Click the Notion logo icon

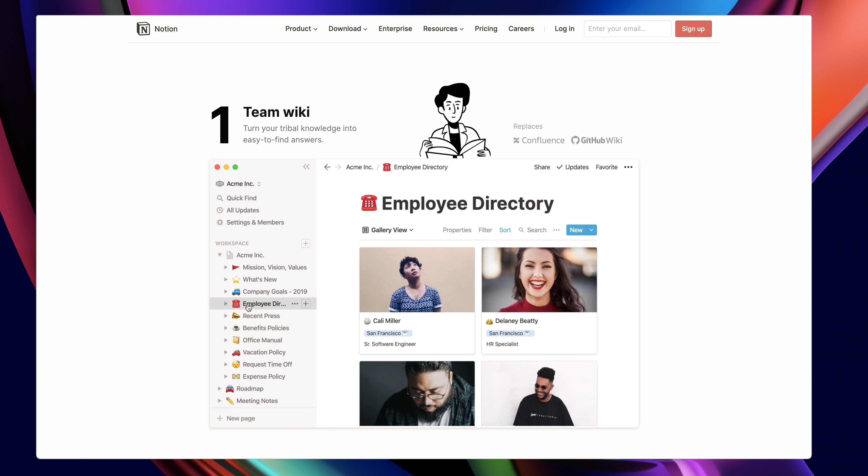tap(143, 29)
